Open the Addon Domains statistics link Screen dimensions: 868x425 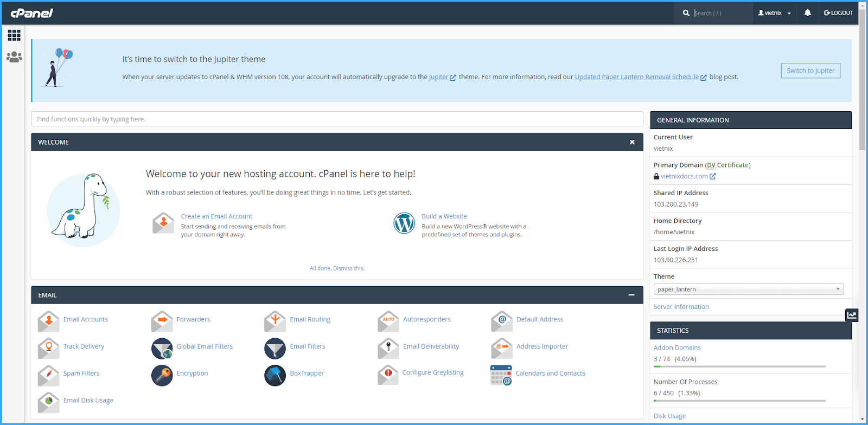(x=677, y=347)
